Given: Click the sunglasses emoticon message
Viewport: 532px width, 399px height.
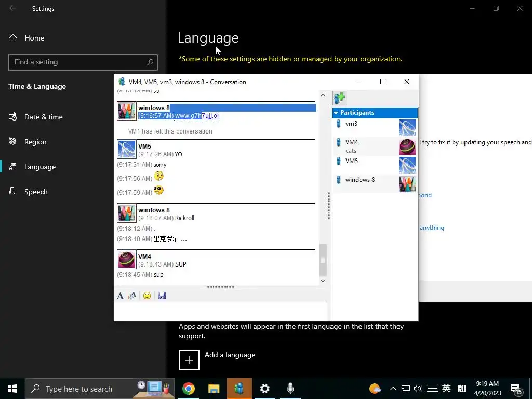Looking at the screenshot, I should 158,190.
